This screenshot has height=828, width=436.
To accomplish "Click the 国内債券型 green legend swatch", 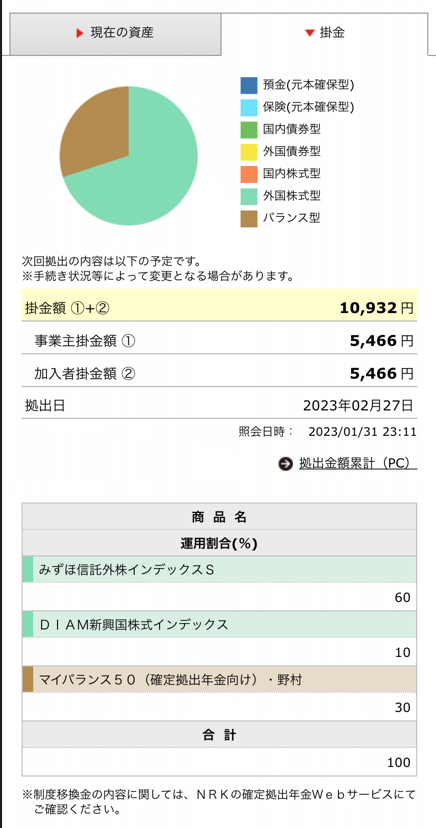I will [249, 129].
